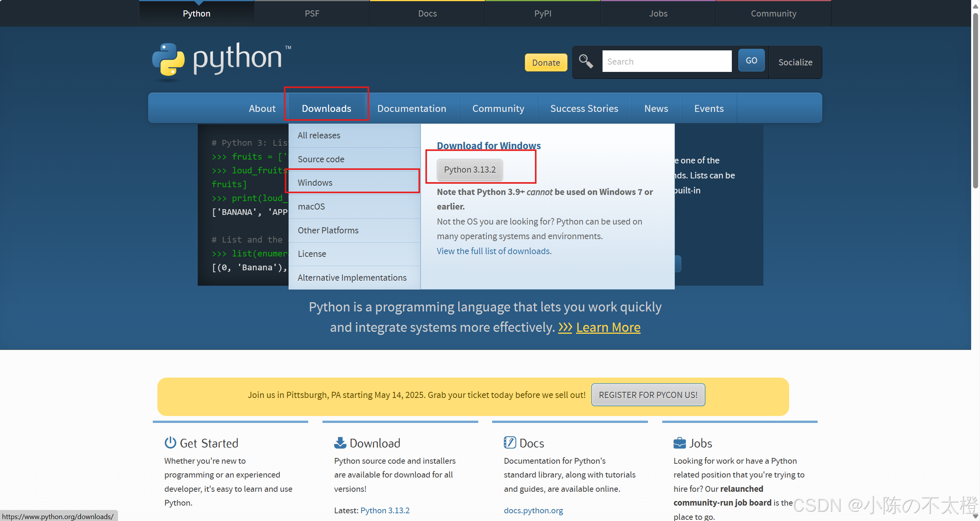Click the Donate button
The image size is (980, 521).
tap(546, 62)
